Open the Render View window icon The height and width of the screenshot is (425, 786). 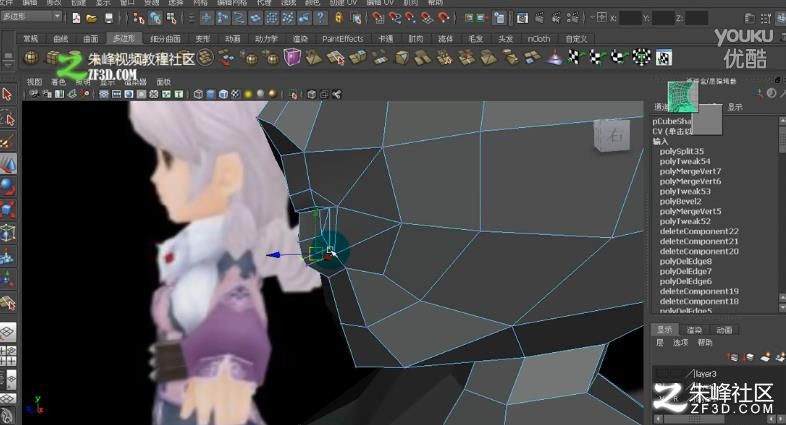pos(522,19)
